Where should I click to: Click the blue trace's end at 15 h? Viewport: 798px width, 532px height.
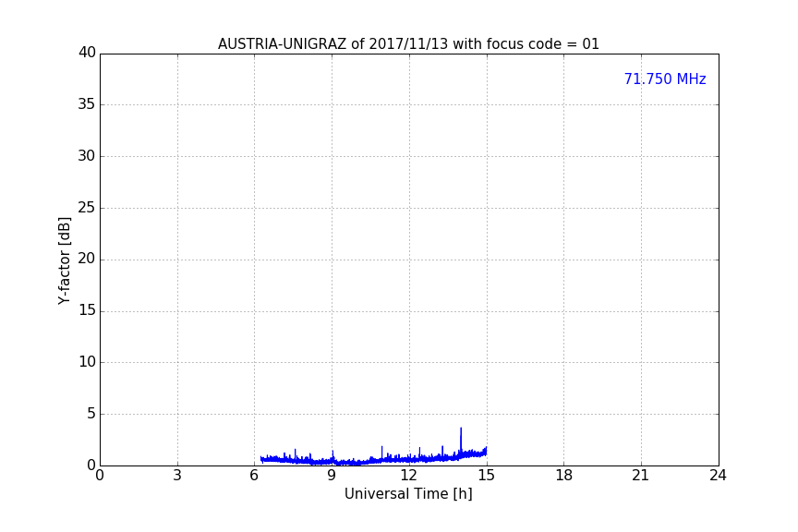click(x=486, y=451)
